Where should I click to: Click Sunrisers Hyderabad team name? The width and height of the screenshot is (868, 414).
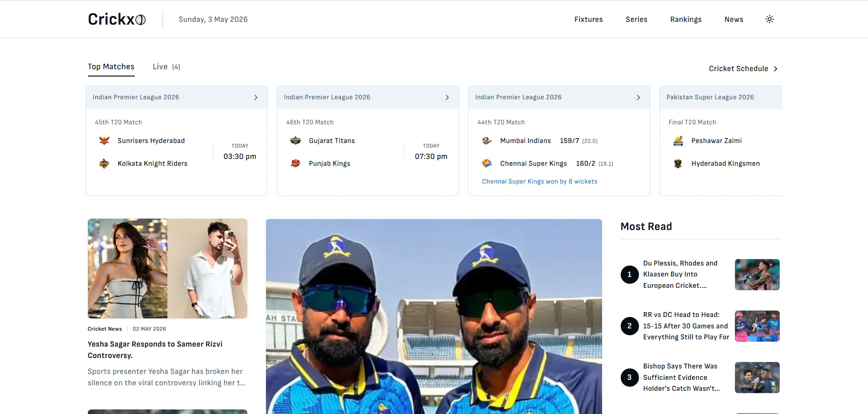151,141
